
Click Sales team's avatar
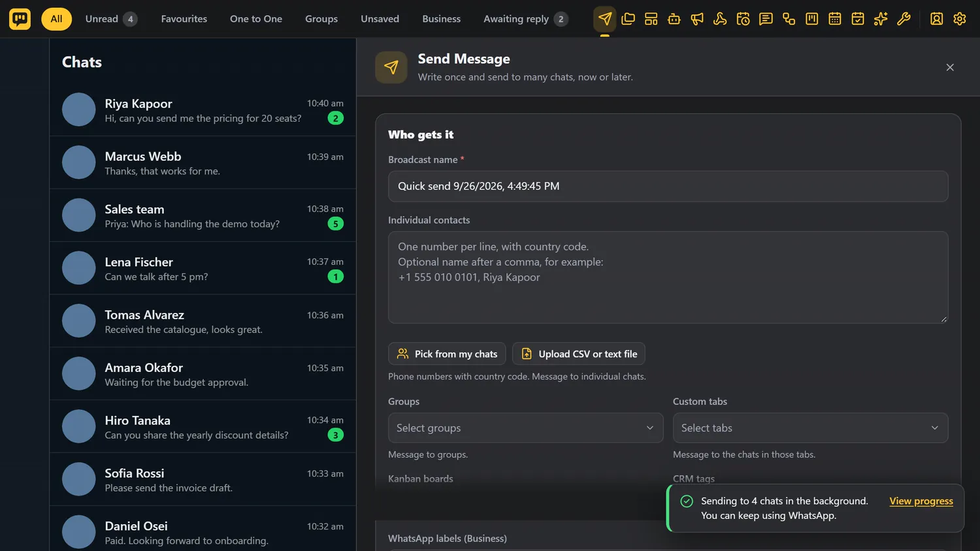tap(79, 215)
